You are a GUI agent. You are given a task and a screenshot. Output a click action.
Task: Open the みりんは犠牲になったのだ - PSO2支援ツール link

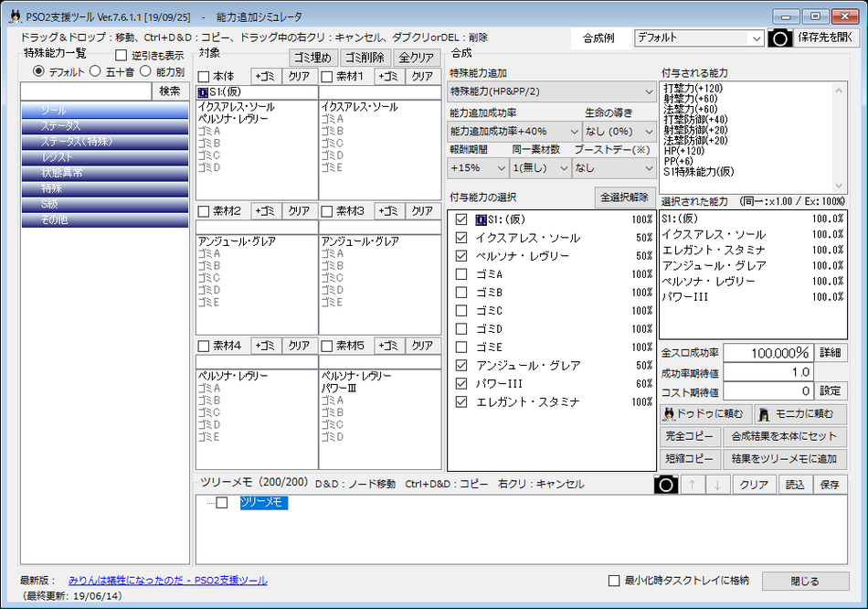tap(168, 580)
